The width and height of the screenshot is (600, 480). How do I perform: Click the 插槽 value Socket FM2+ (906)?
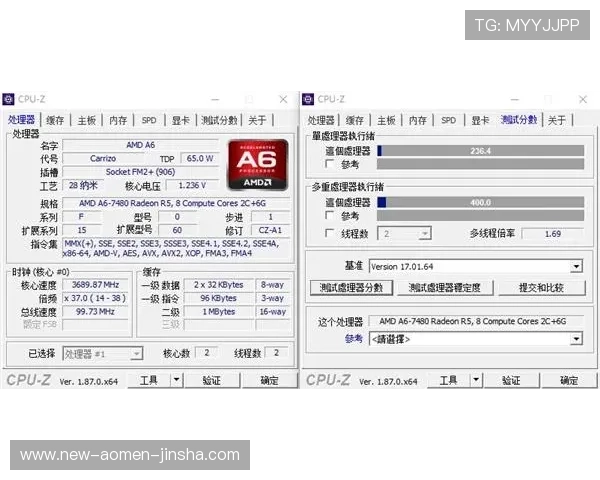[x=140, y=172]
